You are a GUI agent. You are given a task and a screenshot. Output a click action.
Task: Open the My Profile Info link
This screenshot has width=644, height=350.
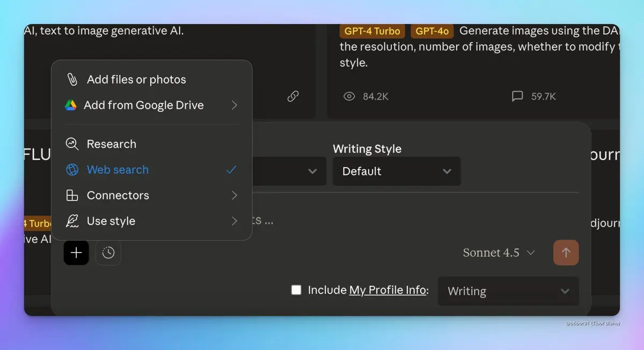tap(387, 291)
